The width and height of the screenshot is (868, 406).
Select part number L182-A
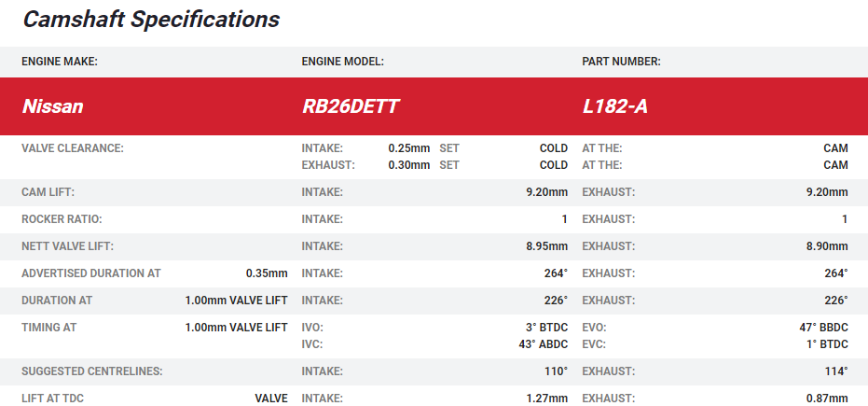tap(614, 106)
